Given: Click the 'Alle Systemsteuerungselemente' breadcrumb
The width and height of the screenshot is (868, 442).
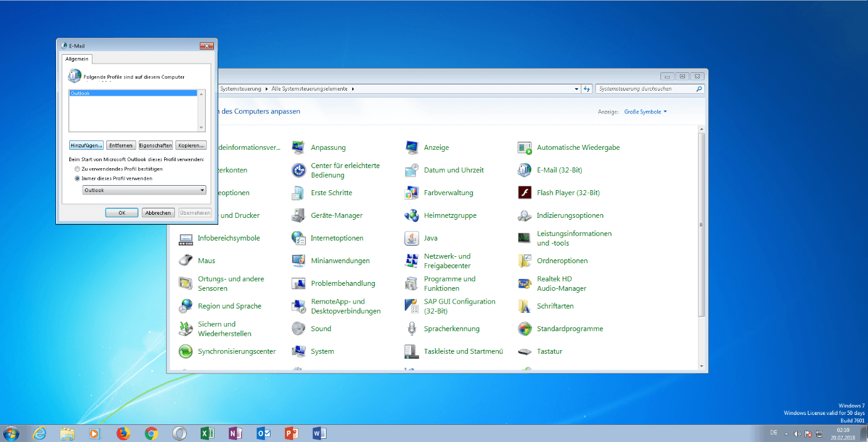Looking at the screenshot, I should tap(309, 89).
